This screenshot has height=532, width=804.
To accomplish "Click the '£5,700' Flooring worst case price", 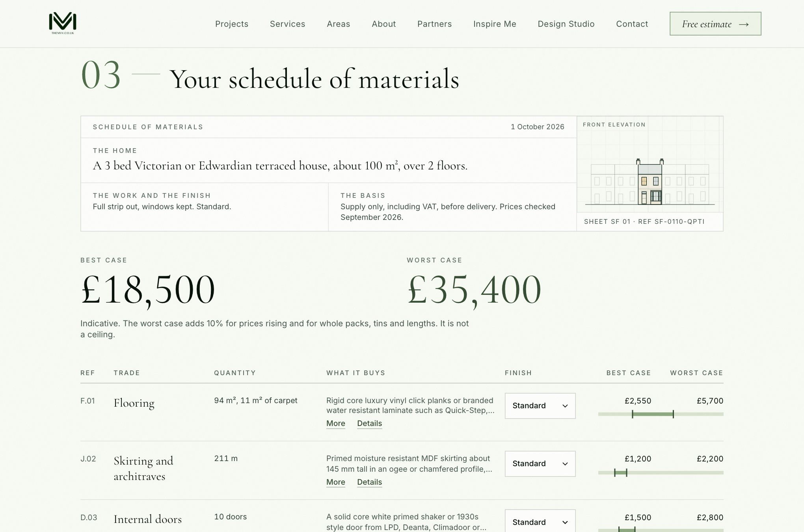I will [710, 401].
